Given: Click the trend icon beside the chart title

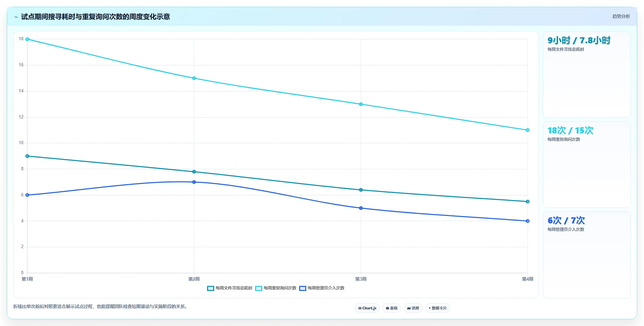Looking at the screenshot, I should [16, 17].
